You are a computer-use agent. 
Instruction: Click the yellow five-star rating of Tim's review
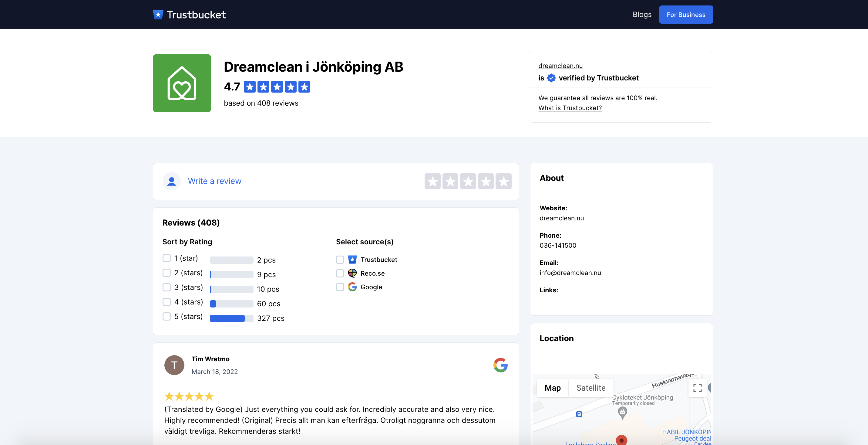[x=189, y=396]
